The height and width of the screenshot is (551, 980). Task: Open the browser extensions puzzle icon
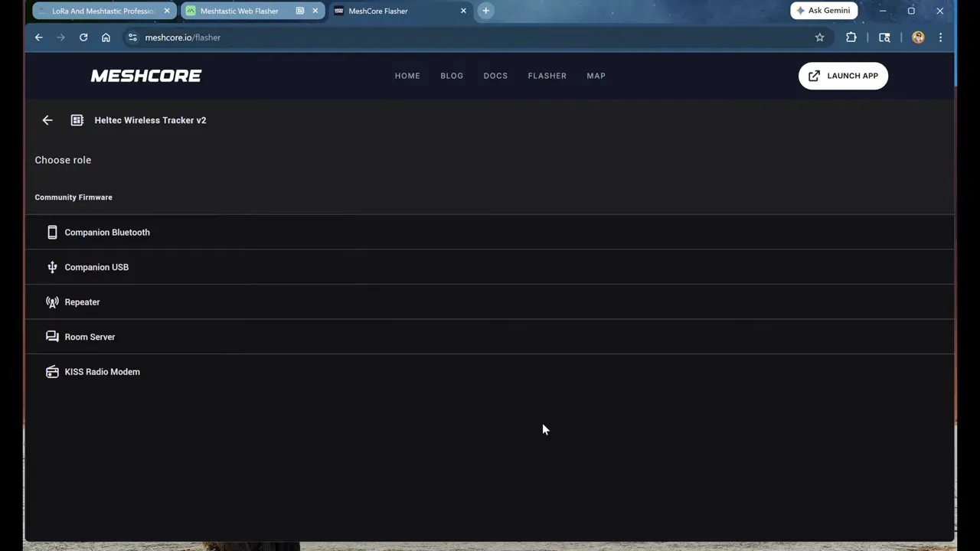click(851, 37)
